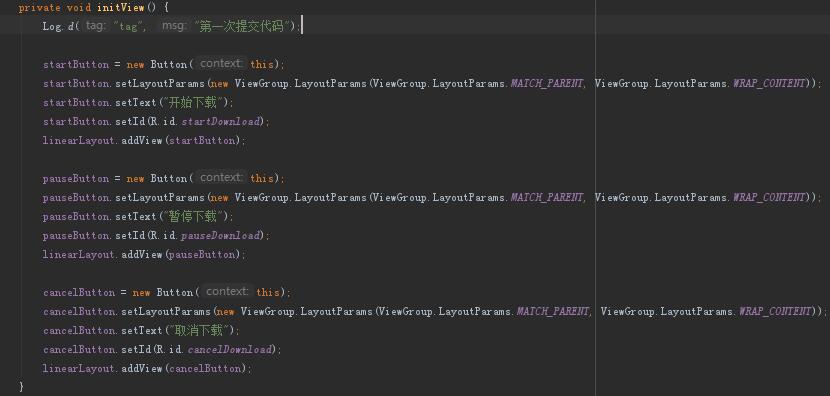Click WRAP_CONTENT in the pauseButton line

(x=769, y=197)
